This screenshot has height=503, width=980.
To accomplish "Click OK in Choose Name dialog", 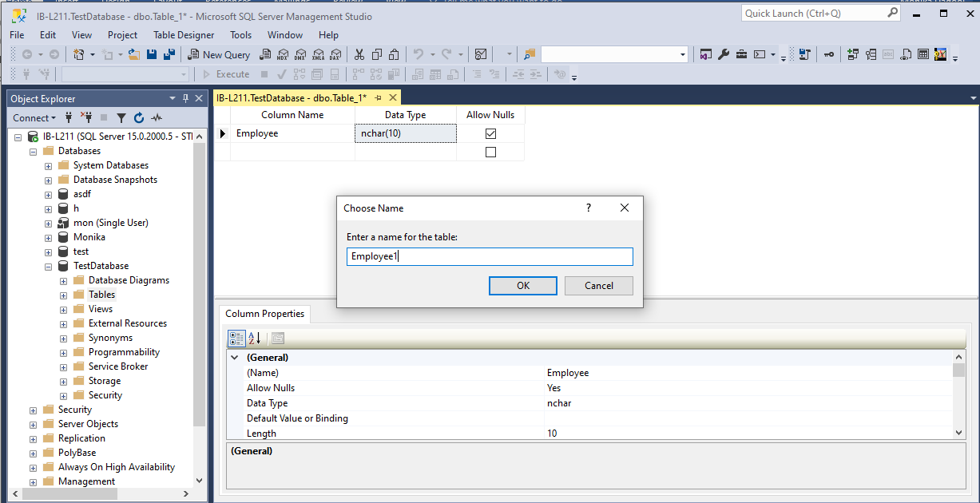I will (x=523, y=286).
